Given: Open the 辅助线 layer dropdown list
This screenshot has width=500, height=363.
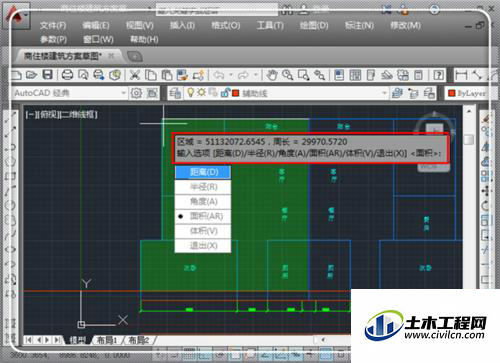Looking at the screenshot, I should click(x=277, y=93).
